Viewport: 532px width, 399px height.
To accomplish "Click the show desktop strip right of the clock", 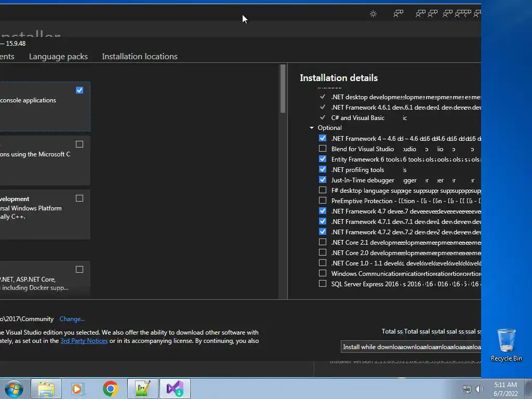I will point(528,389).
